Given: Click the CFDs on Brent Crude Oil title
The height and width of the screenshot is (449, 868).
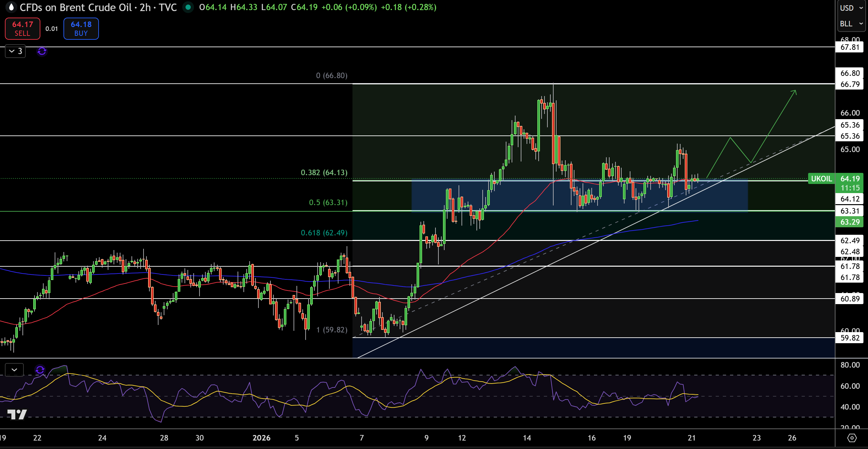Looking at the screenshot, I should click(76, 7).
